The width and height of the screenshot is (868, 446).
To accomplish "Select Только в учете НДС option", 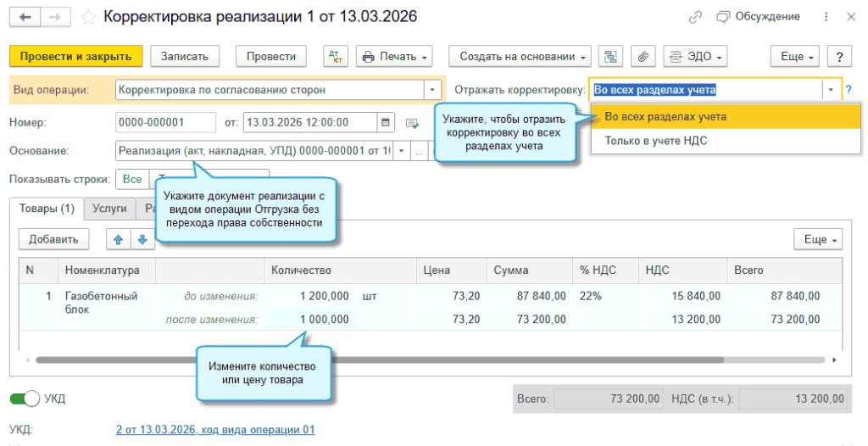I will [655, 141].
